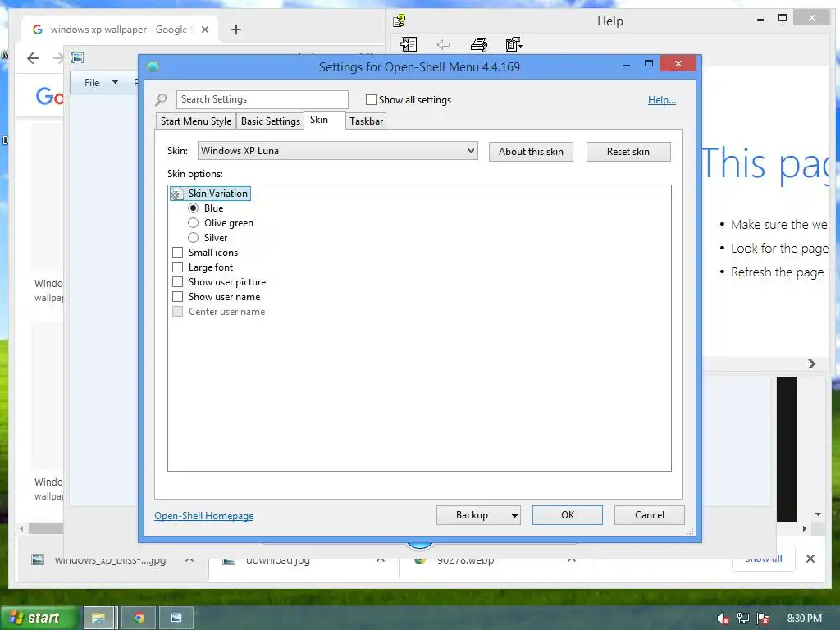The image size is (840, 630).
Task: Click the Help window's question-mark title icon
Action: click(399, 21)
